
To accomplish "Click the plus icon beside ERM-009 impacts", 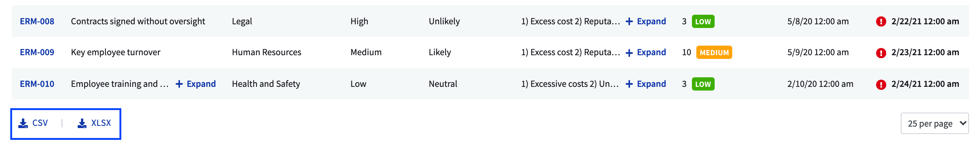I will [629, 53].
